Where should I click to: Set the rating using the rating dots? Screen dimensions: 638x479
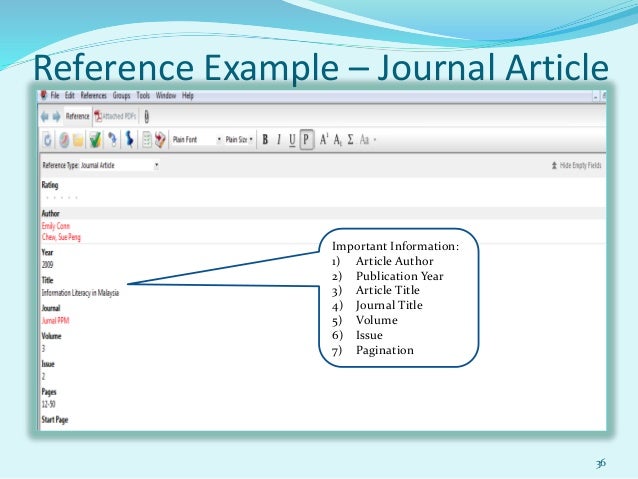[x=61, y=198]
